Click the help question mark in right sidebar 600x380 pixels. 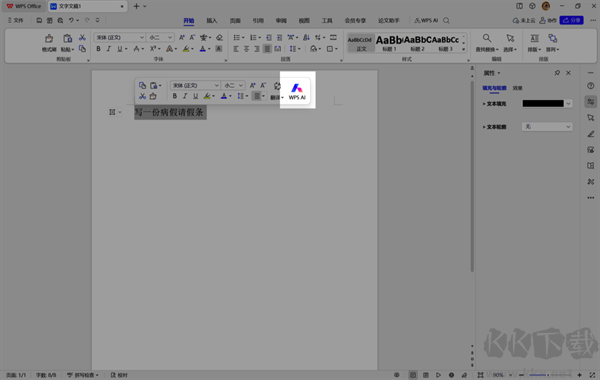(591, 86)
